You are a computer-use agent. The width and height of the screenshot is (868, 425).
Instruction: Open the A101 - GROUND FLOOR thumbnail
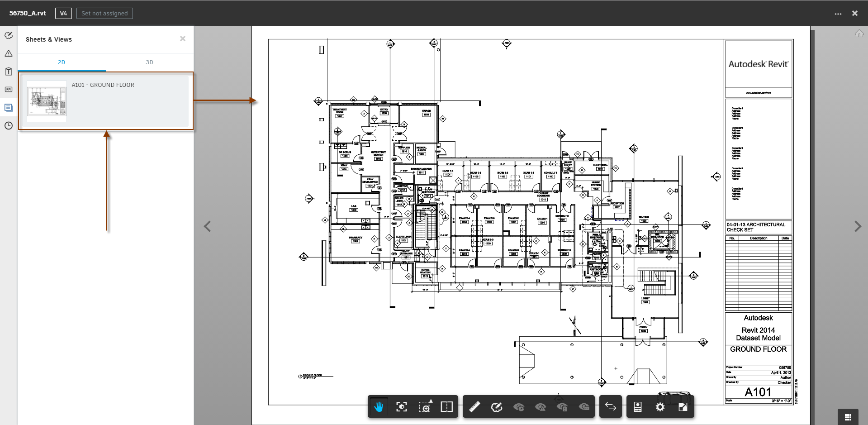tap(105, 100)
